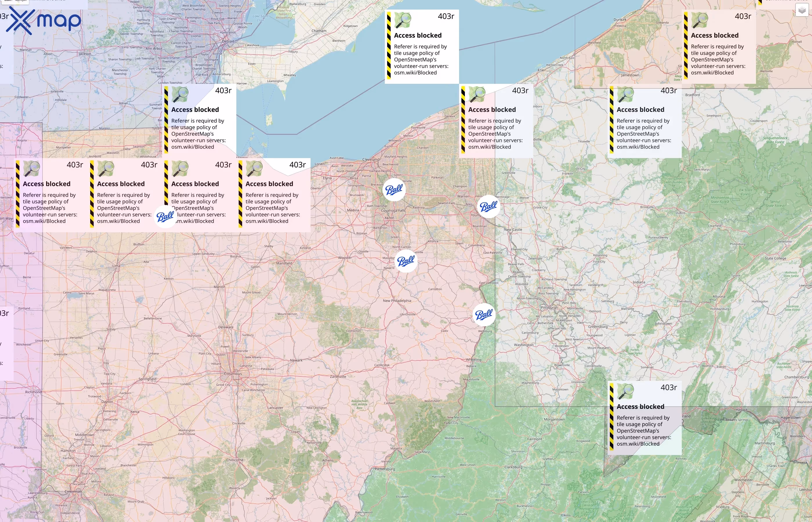
Task: Click the Cincinnati city label
Action: (73, 492)
